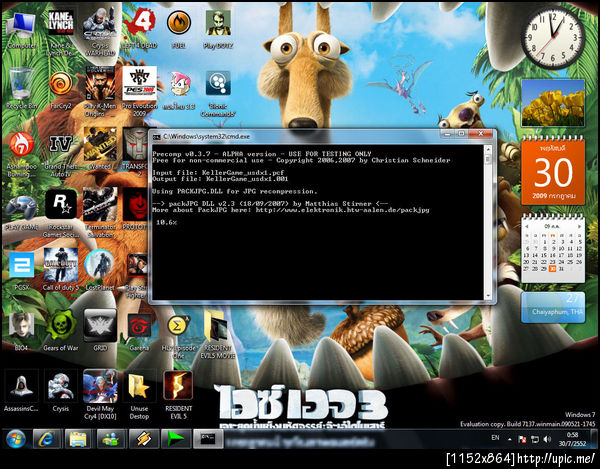Open Windows Explorer from the taskbar
Image resolution: width=600 pixels, height=469 pixels.
point(78,439)
